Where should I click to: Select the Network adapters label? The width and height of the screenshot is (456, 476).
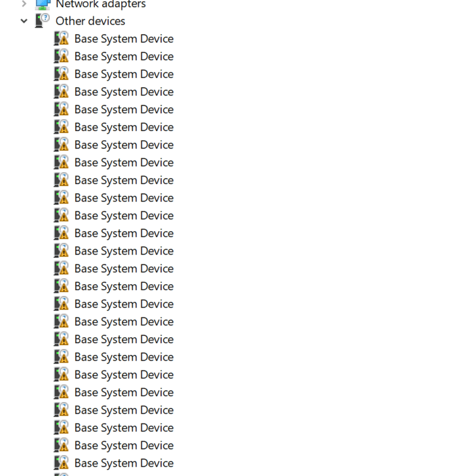pyautogui.click(x=100, y=5)
